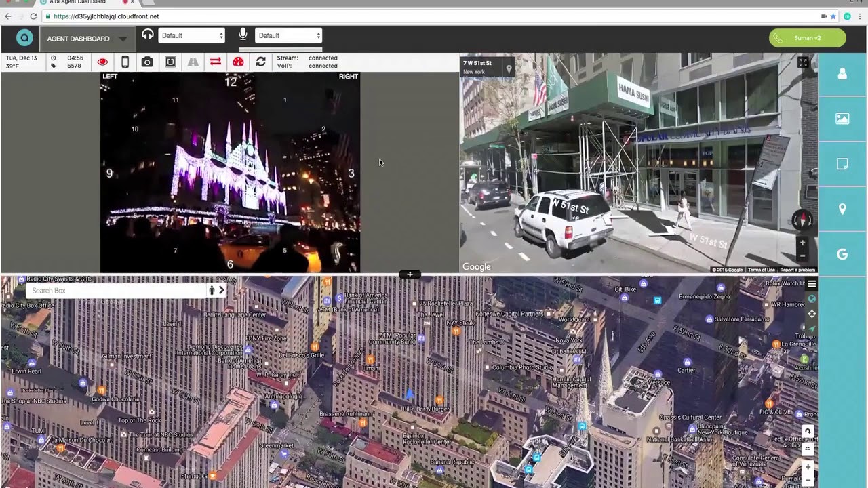Click the pegman icon beside search box
This screenshot has height=488, width=868.
click(212, 290)
